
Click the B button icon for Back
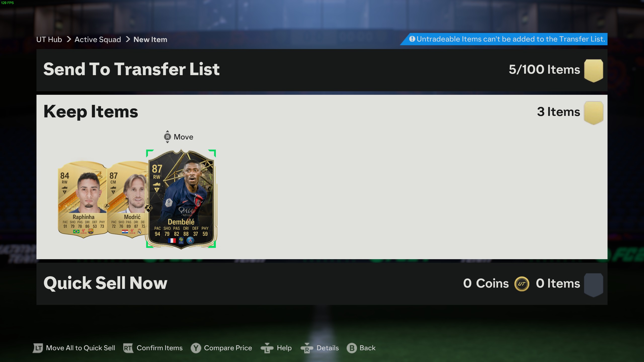pos(352,348)
